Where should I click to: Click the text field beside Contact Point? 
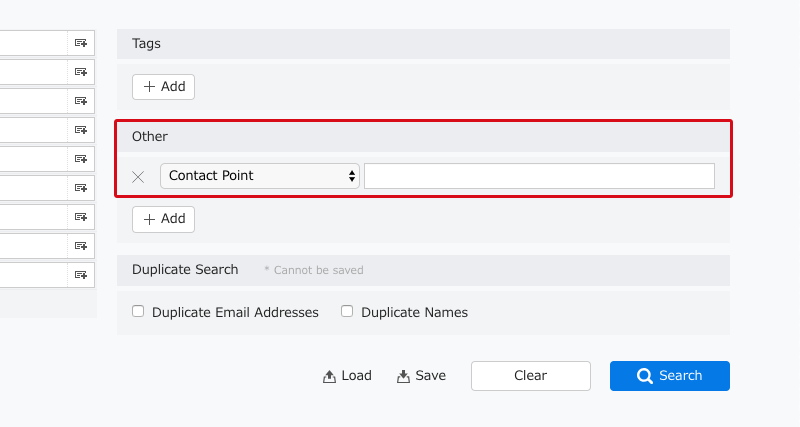[539, 176]
